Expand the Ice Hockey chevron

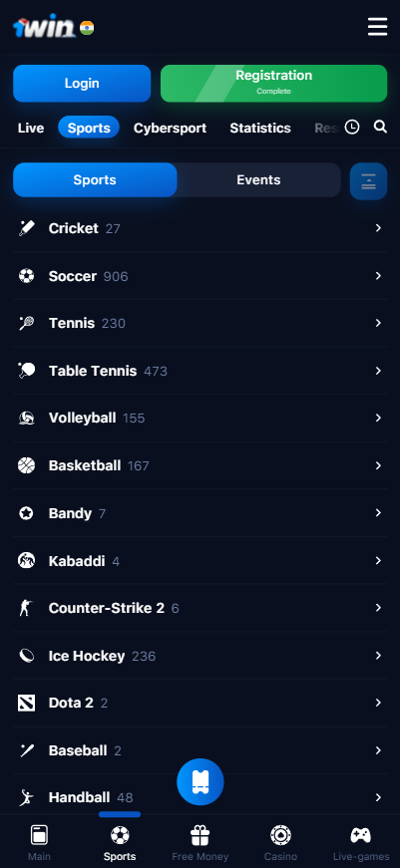coord(378,656)
